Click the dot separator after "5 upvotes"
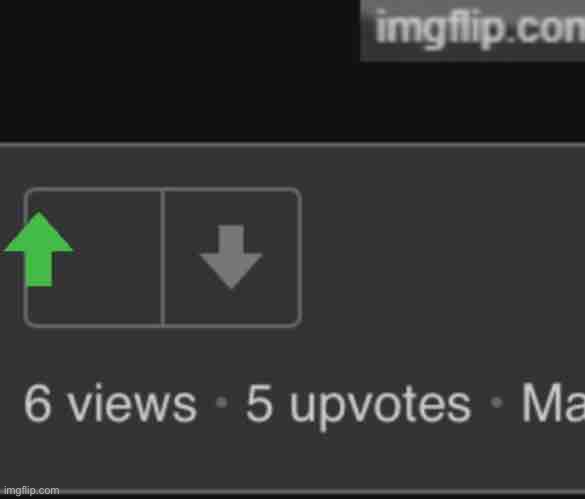Viewport: 585px width, 499px height. [x=497, y=402]
